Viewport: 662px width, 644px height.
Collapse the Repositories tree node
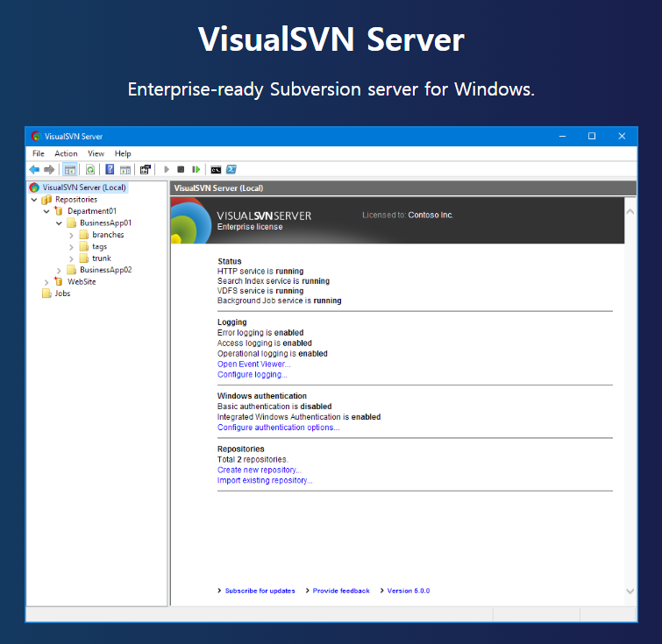[34, 199]
